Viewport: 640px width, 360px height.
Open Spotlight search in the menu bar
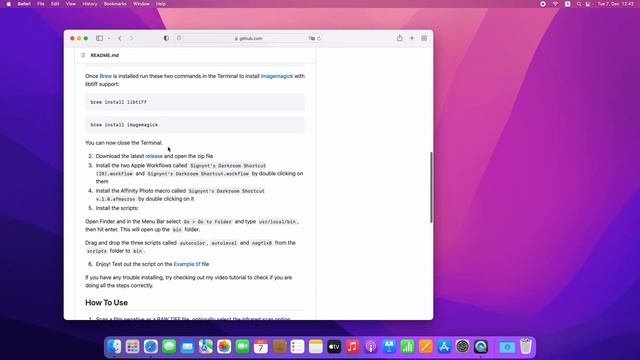(578, 4)
